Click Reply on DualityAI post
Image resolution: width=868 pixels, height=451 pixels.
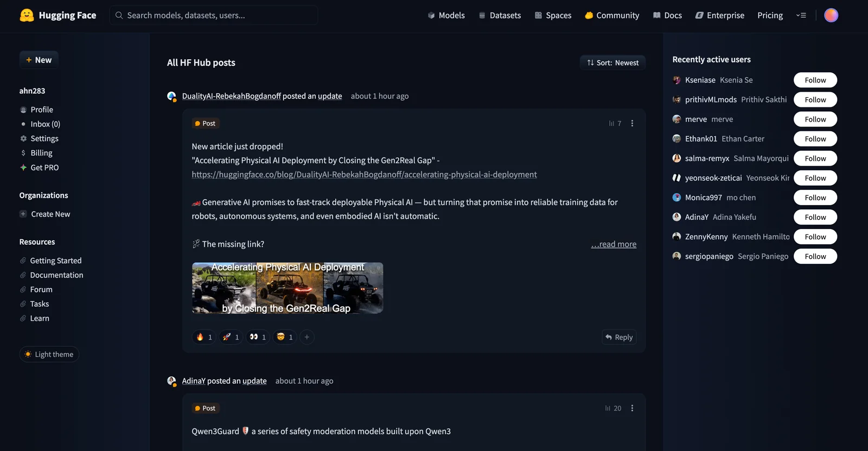point(619,337)
